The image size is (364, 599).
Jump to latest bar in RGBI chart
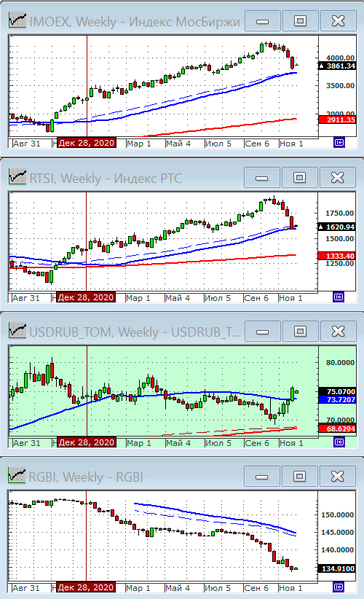[339, 587]
